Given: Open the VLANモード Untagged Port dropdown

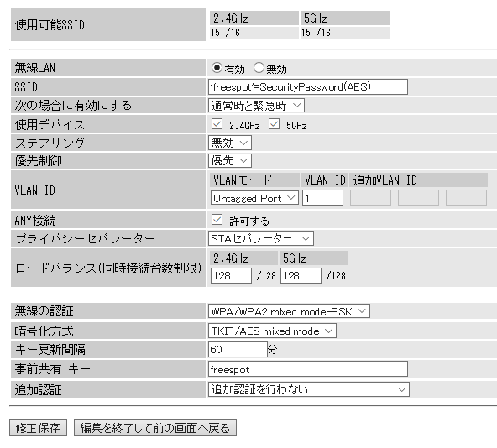Looking at the screenshot, I should (x=254, y=198).
